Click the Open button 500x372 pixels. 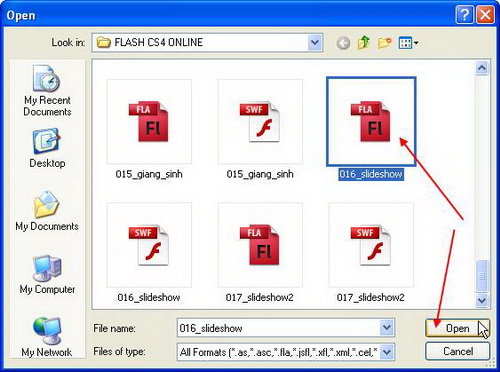point(457,328)
